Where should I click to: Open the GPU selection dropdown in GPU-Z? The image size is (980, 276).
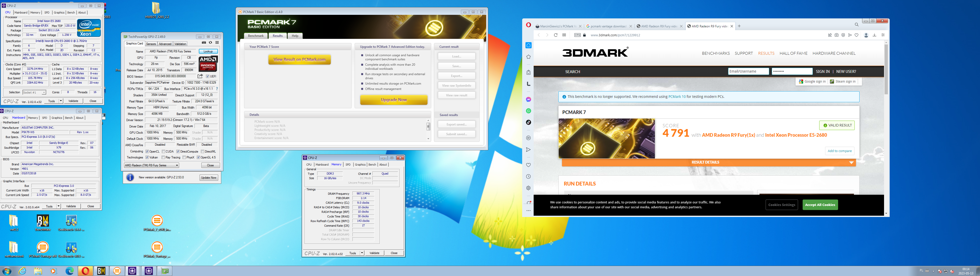tap(151, 165)
